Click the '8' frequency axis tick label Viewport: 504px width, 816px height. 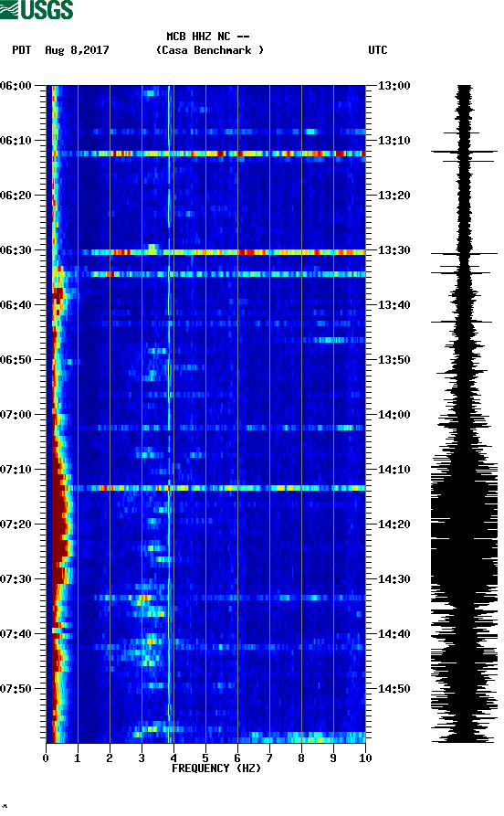tap(301, 758)
